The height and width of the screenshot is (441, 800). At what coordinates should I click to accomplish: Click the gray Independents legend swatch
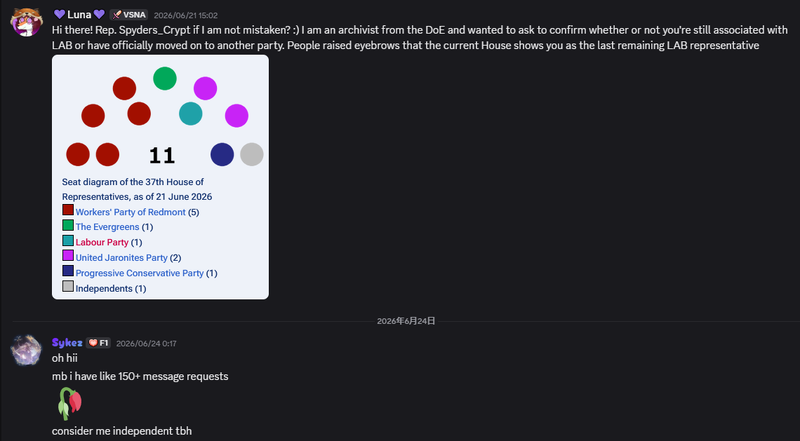pos(68,286)
